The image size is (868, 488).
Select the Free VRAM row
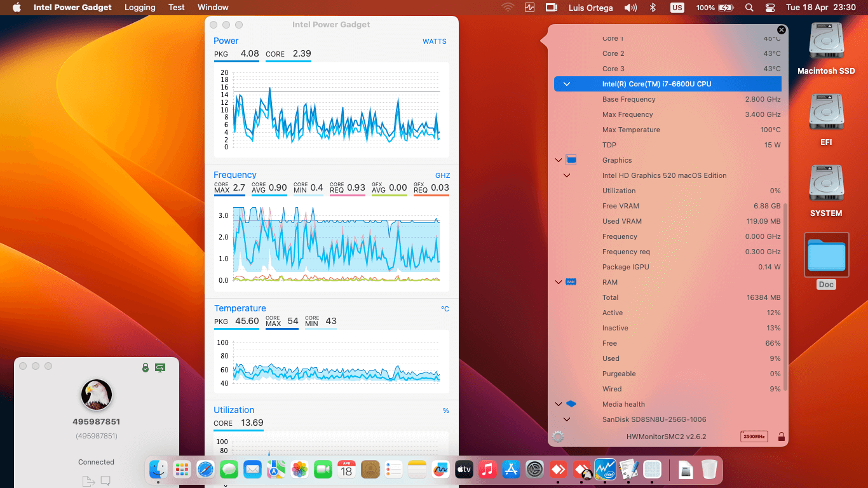668,206
